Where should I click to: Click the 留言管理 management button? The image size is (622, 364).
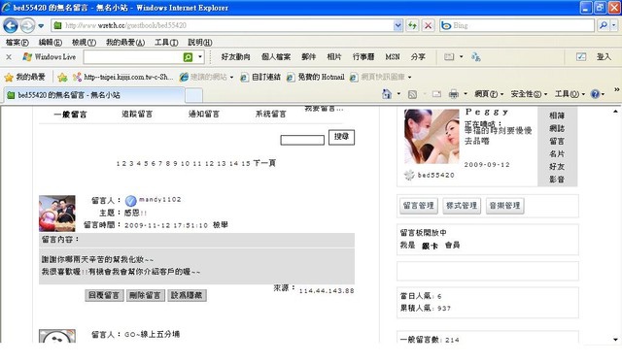click(419, 206)
